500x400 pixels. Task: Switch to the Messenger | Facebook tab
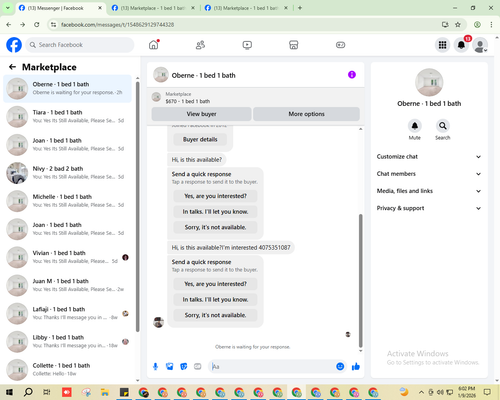point(60,8)
